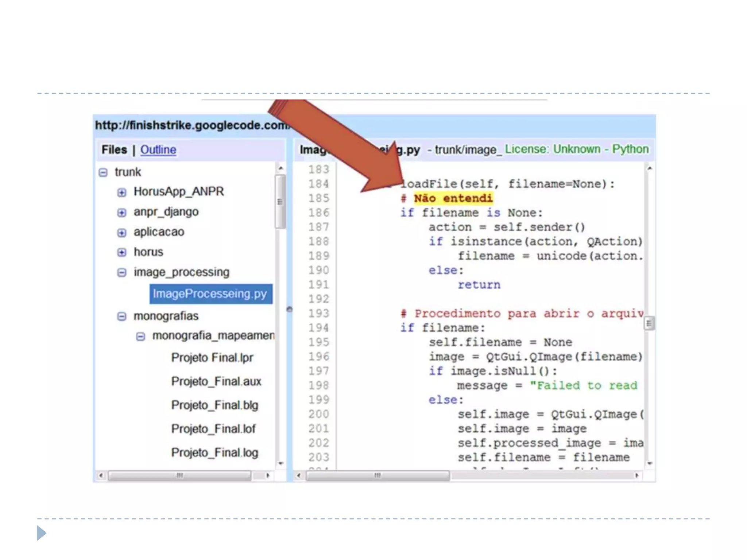Expand the horus folder
The width and height of the screenshot is (747, 560).
tap(122, 252)
